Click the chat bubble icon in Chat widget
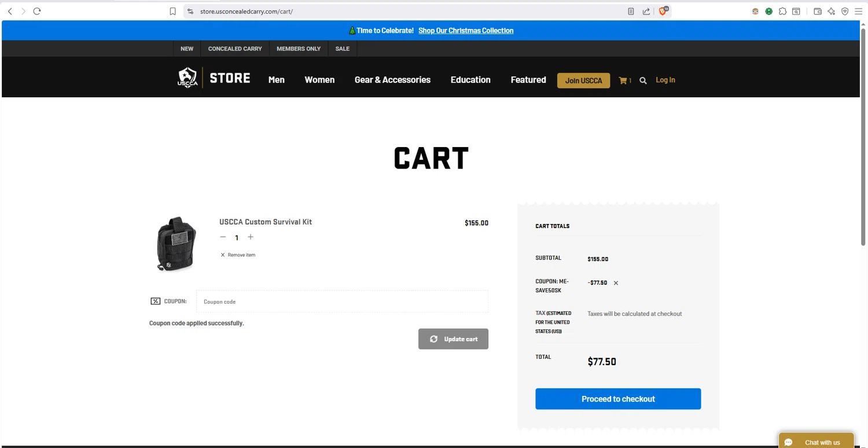This screenshot has width=868, height=448. 788,442
